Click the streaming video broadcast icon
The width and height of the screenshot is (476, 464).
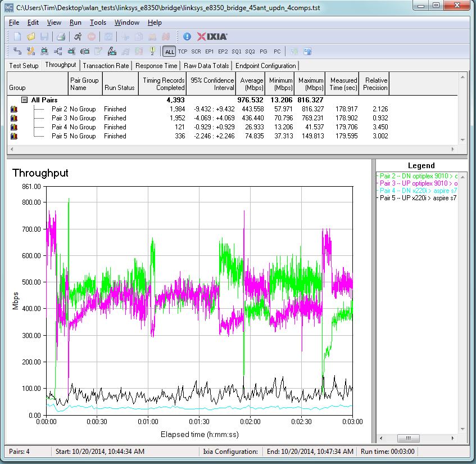[x=85, y=51]
